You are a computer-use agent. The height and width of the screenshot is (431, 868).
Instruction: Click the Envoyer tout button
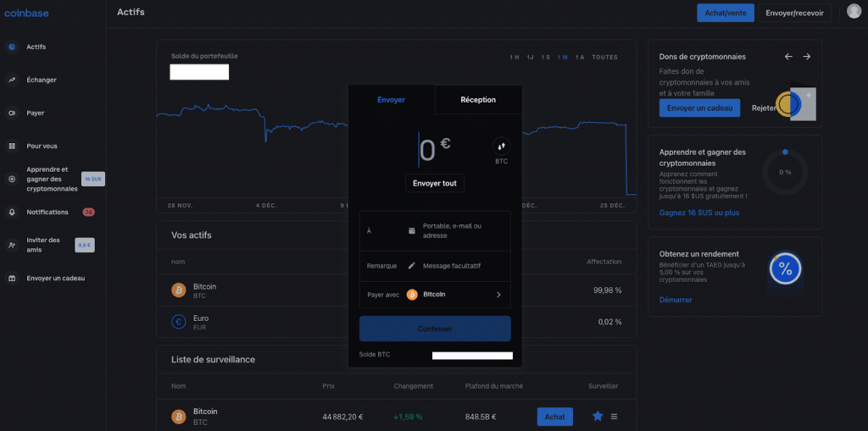(435, 183)
